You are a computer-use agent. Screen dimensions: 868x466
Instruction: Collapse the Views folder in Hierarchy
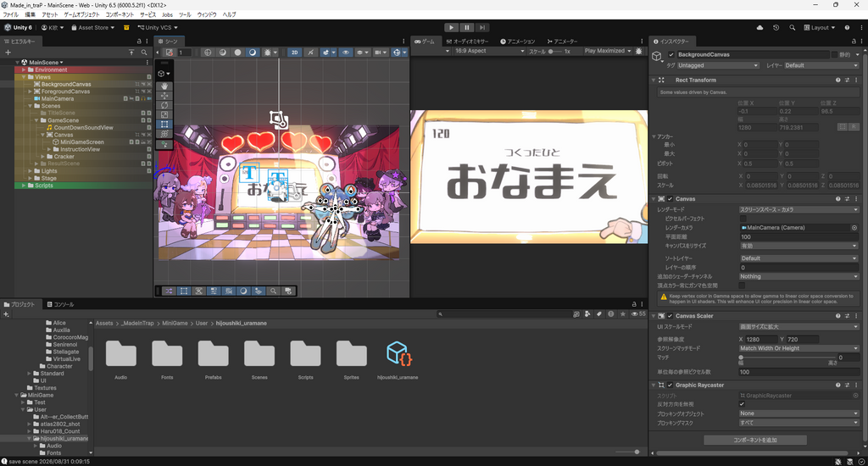coord(23,77)
